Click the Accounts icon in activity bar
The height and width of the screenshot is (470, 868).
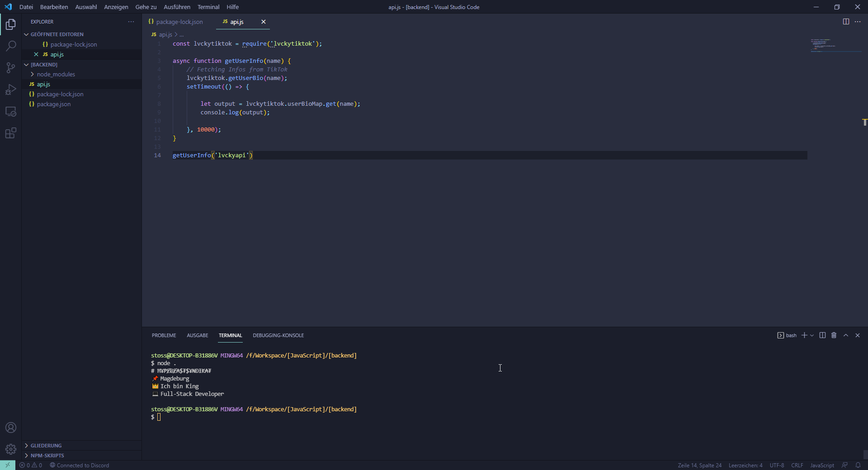pos(11,428)
